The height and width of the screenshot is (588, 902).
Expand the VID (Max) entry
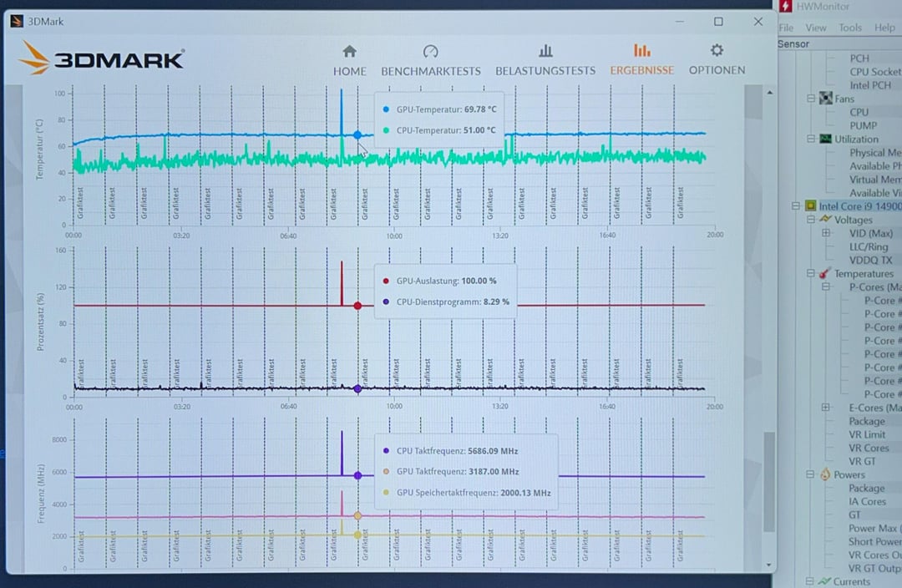pyautogui.click(x=826, y=233)
